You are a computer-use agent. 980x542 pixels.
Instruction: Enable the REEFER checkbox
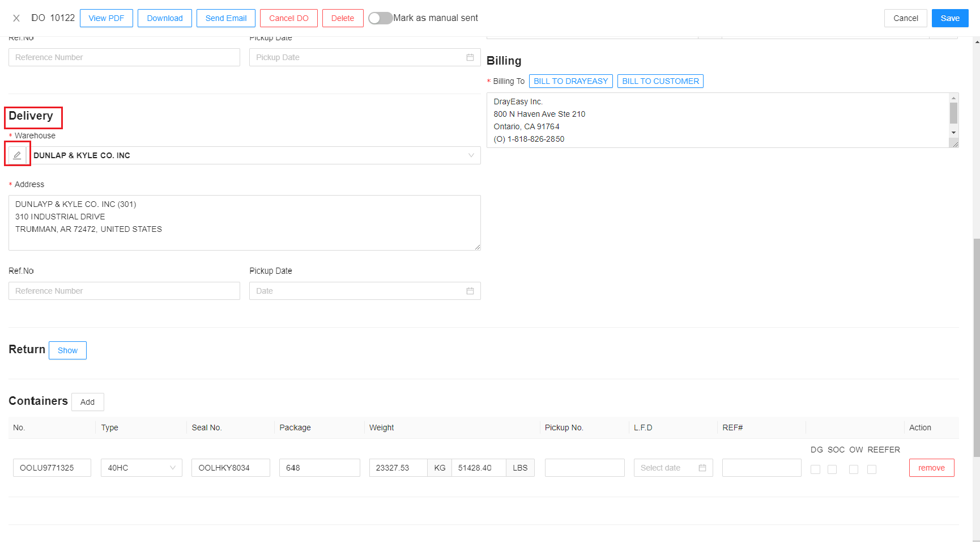871,469
